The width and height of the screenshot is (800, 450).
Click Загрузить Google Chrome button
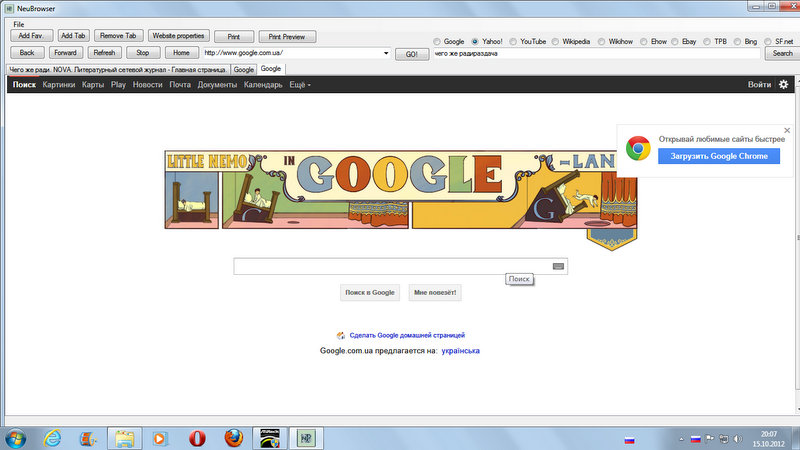(719, 156)
